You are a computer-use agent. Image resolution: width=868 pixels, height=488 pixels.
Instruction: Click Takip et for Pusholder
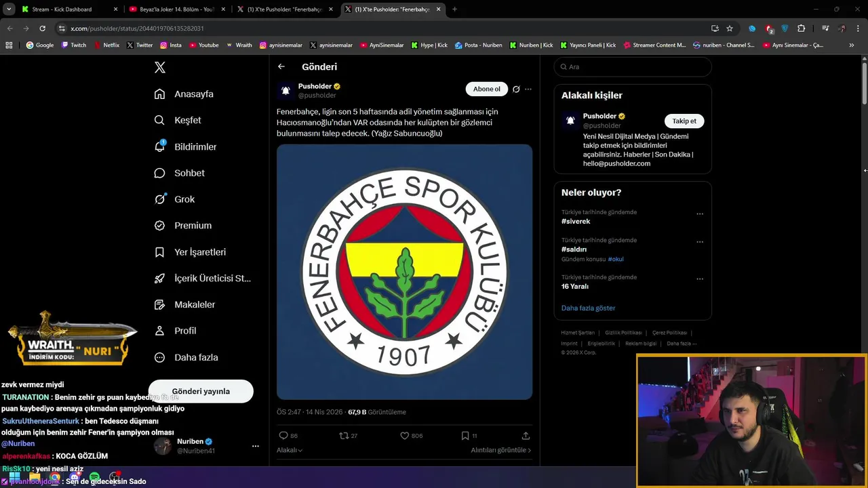point(684,121)
